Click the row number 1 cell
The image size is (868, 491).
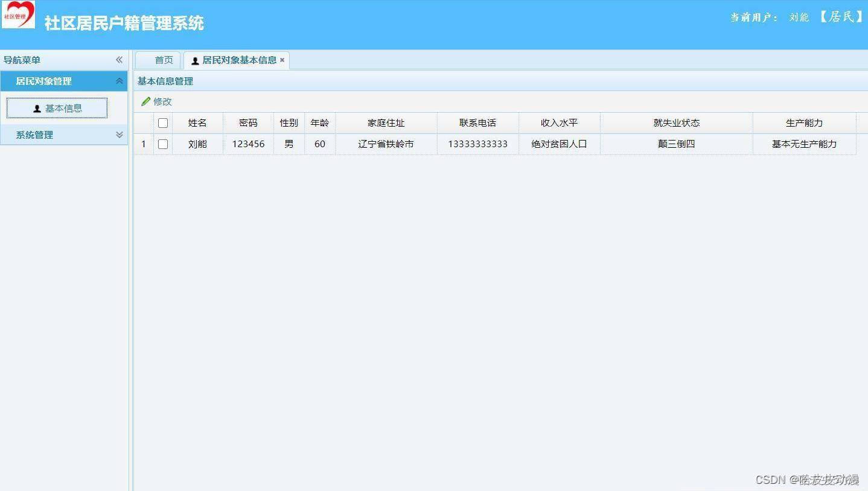click(x=144, y=144)
